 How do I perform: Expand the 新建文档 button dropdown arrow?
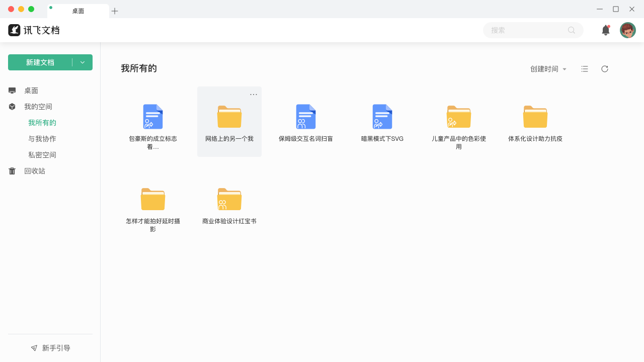83,62
